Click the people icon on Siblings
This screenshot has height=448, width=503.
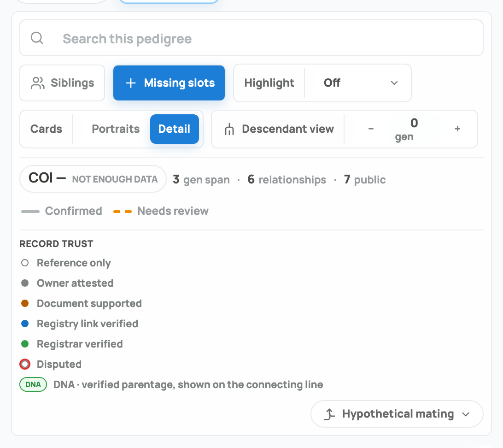(37, 83)
